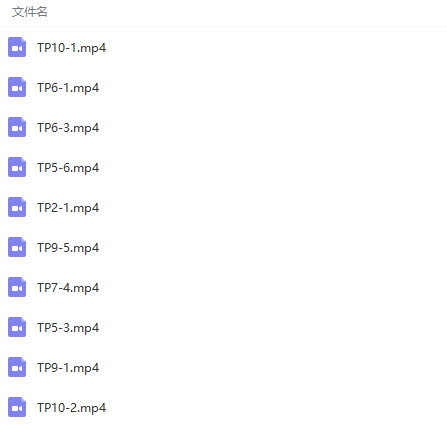This screenshot has height=428, width=447.
Task: Select the TP10-2.mp4 file name
Action: click(x=71, y=408)
